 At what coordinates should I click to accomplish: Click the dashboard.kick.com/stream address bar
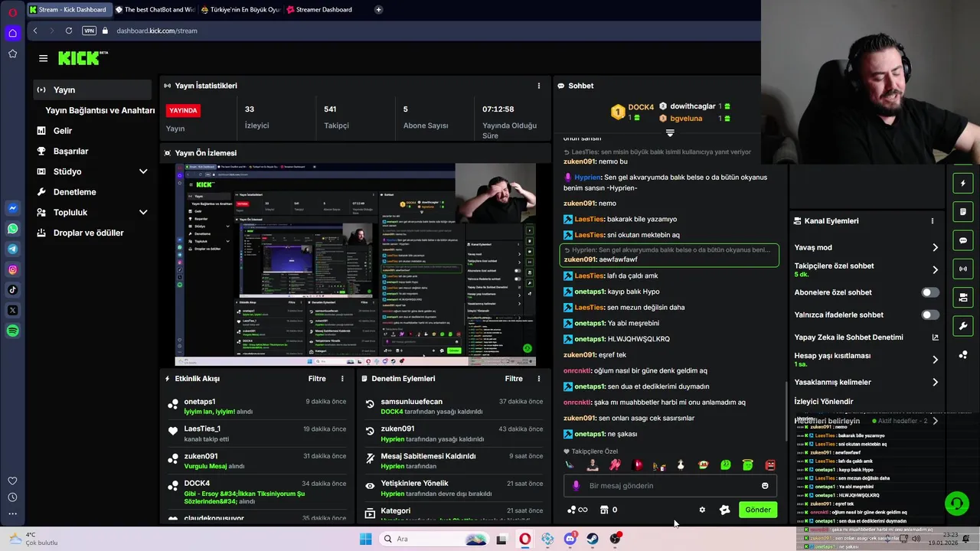[157, 31]
